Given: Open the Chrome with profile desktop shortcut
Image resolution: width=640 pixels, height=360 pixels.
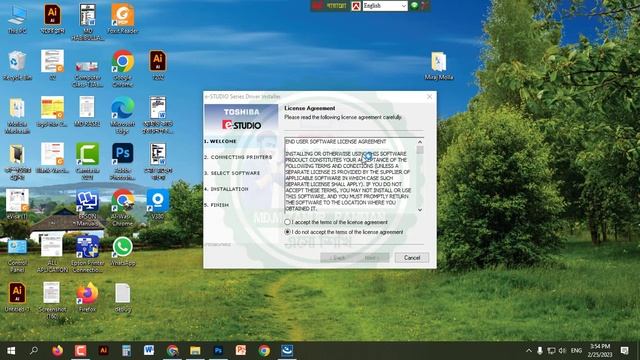Looking at the screenshot, I should point(122,208).
